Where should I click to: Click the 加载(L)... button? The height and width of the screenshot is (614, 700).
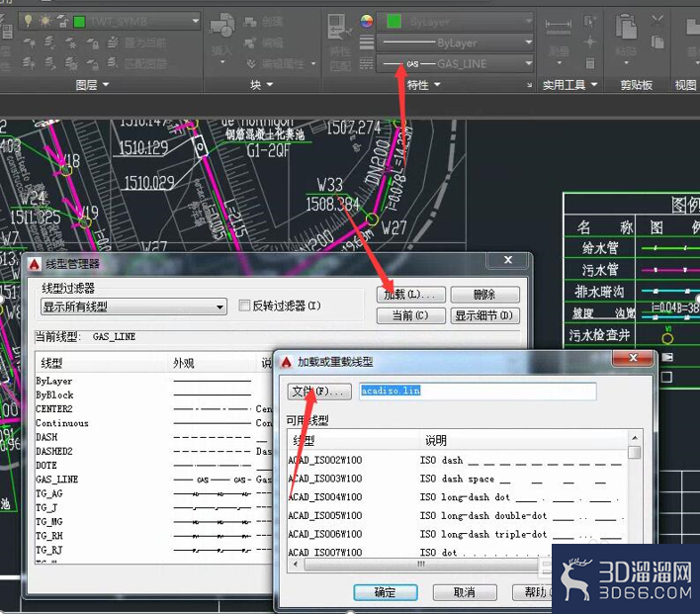point(410,295)
